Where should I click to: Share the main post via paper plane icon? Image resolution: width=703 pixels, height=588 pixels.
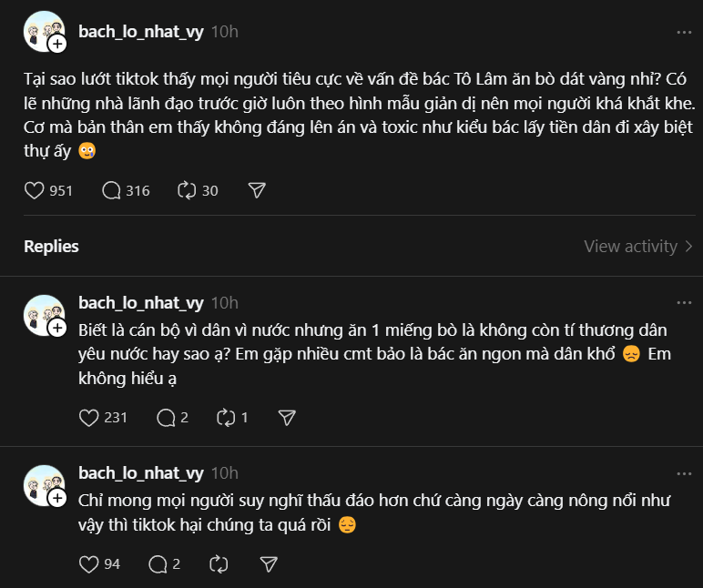[x=257, y=190]
